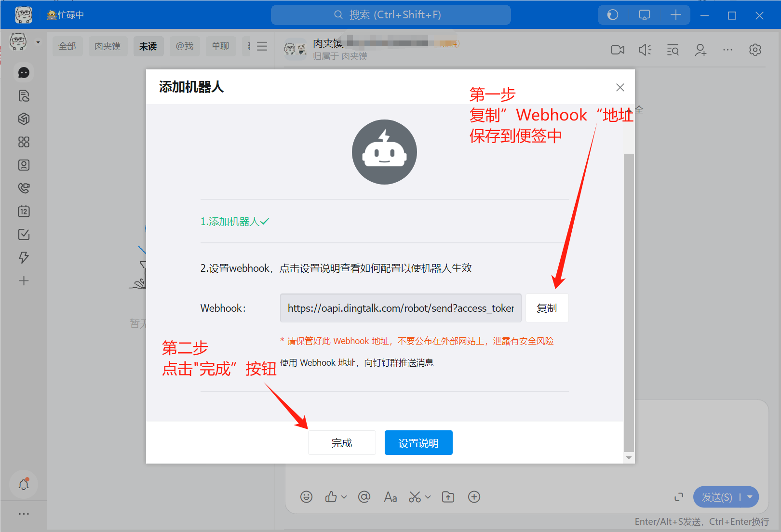Click the history clock icon in title bar

[x=613, y=15]
